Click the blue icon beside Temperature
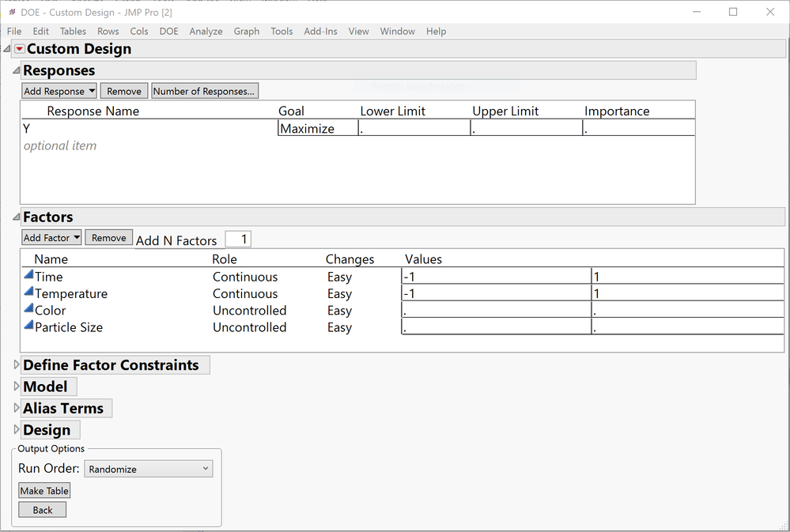The image size is (790, 532). tap(28, 292)
